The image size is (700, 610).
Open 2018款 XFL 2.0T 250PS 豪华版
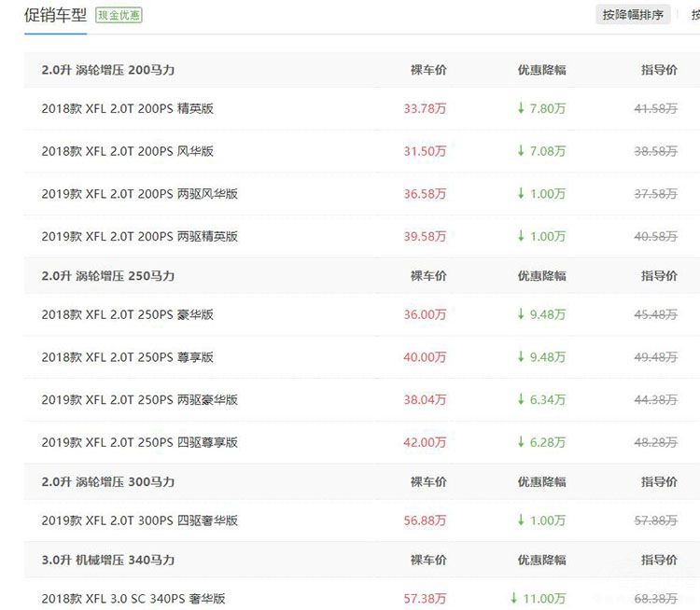pyautogui.click(x=127, y=314)
